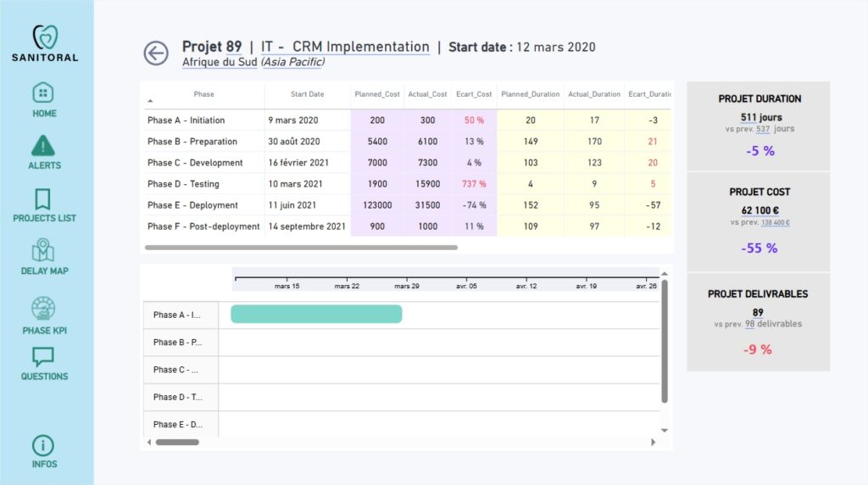Screen dimensions: 868x485
Task: Select the 'Phase A - Initiation' table row
Action: 407,120
